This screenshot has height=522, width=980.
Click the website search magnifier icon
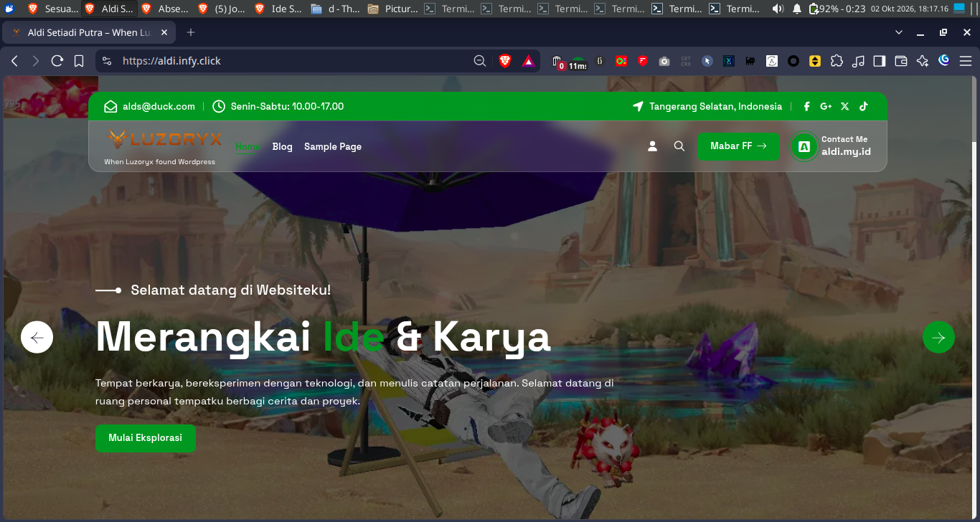point(679,146)
